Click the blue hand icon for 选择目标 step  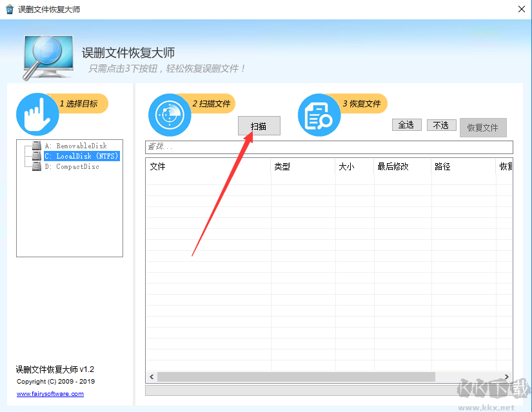click(x=37, y=115)
